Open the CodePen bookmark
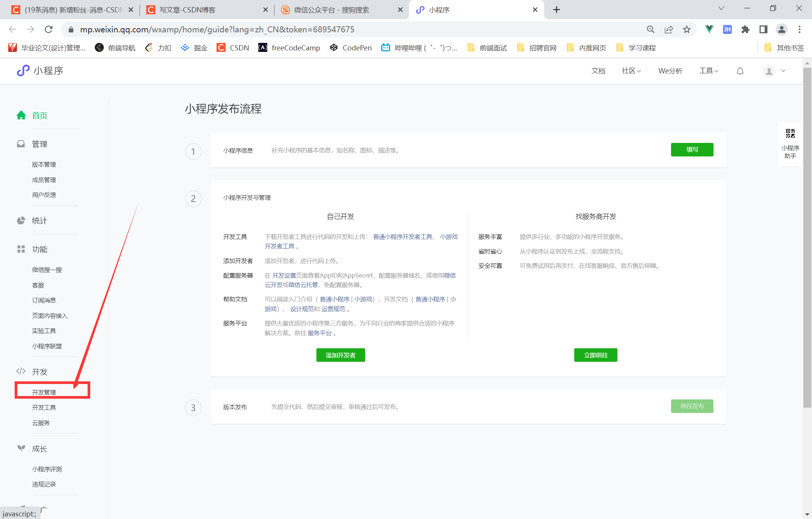 coord(351,48)
